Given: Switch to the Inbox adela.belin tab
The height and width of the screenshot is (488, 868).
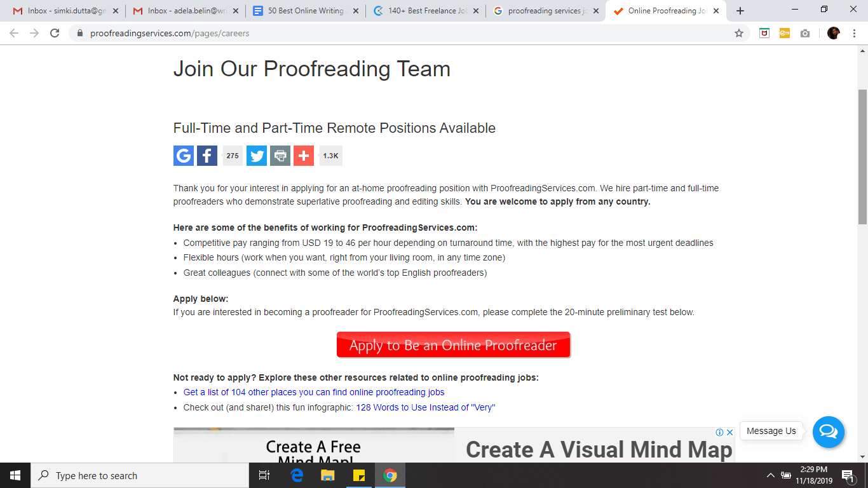Looking at the screenshot, I should [186, 11].
